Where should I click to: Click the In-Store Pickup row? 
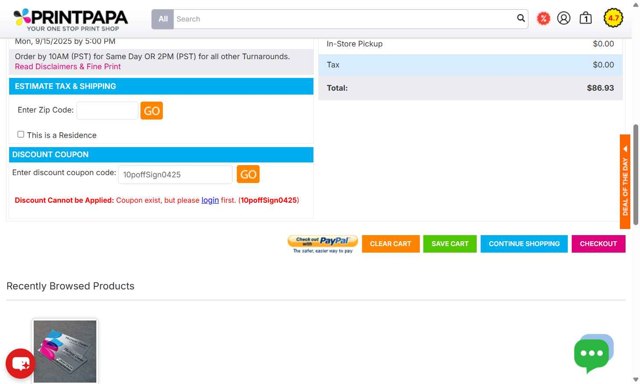pos(470,44)
